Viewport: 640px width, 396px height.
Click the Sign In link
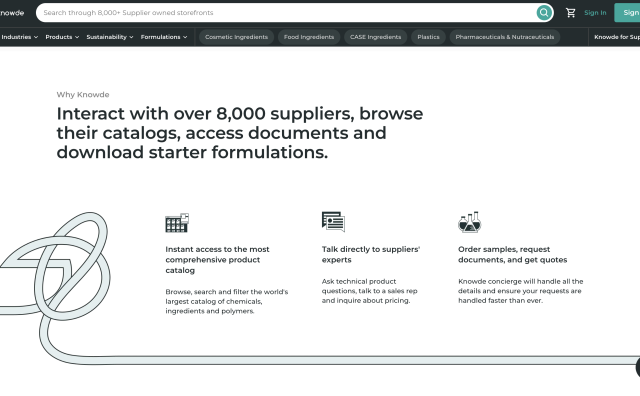click(x=595, y=13)
